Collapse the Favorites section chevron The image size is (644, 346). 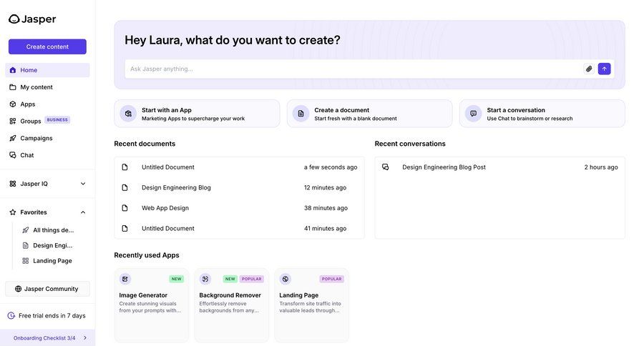tap(83, 212)
